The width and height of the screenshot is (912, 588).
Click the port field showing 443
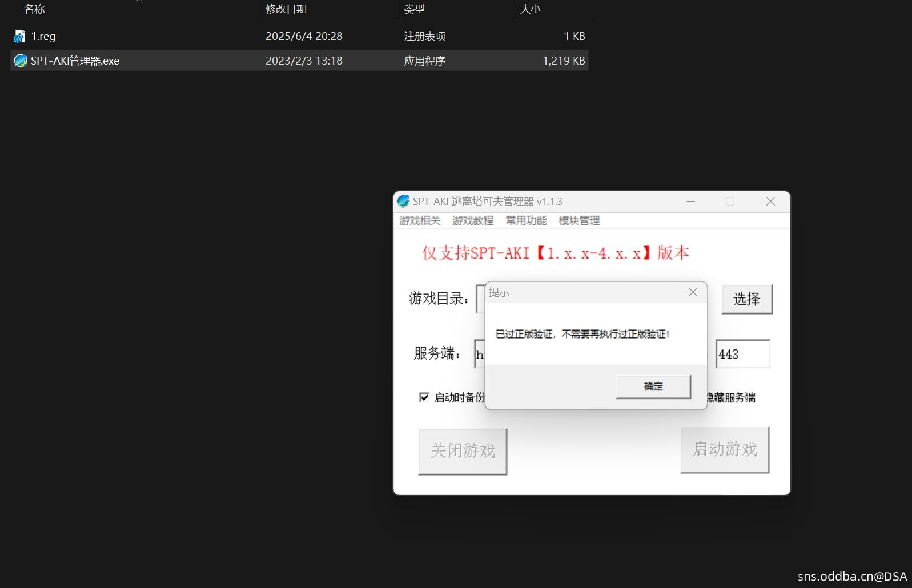pos(742,354)
